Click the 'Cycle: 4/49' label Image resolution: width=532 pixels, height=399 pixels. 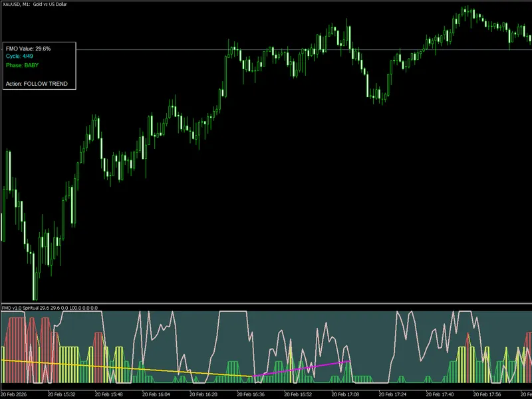coord(19,57)
